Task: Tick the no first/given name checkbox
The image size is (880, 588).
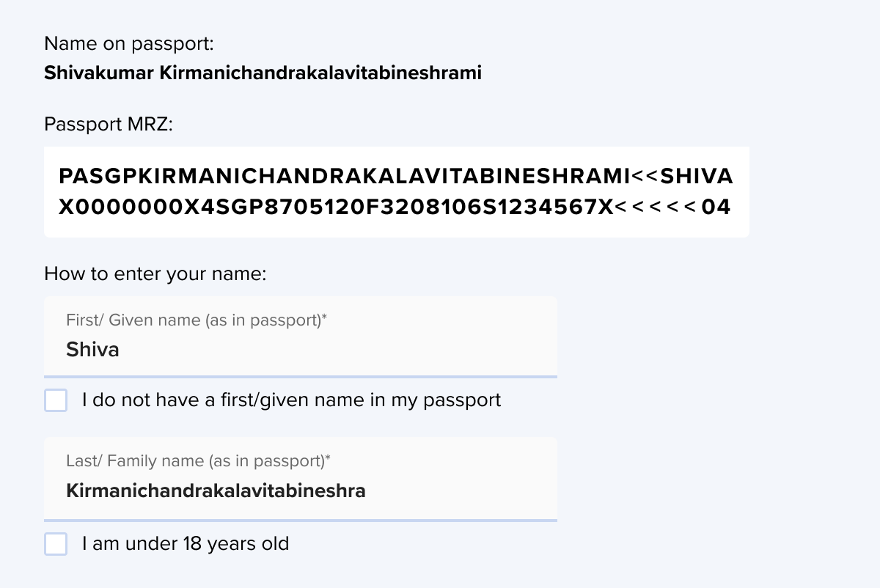Action: pyautogui.click(x=56, y=400)
